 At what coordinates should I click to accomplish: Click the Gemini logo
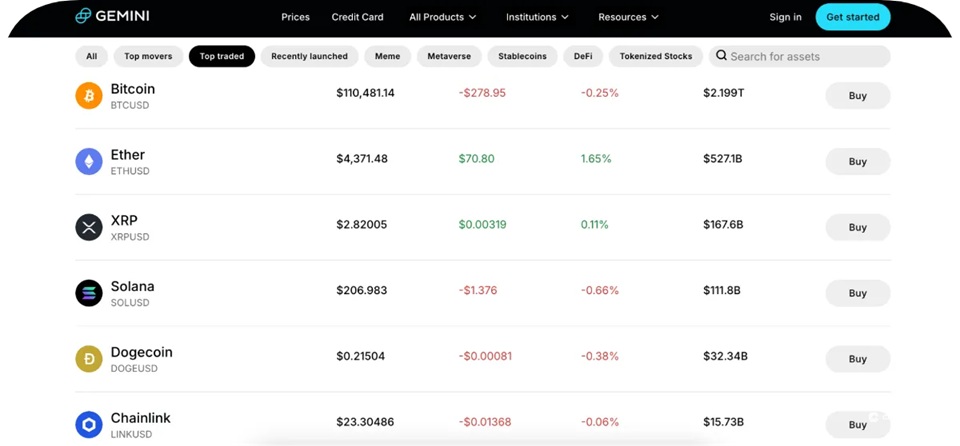(x=113, y=17)
